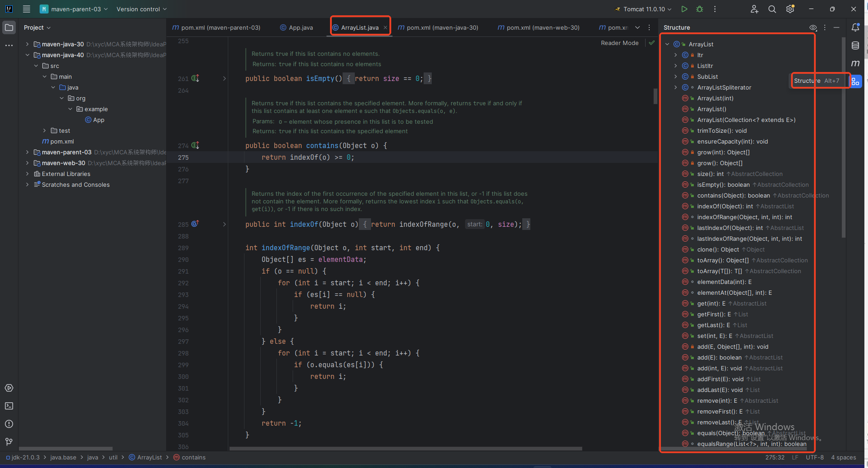Switch to pom.xml (maven-web-30) tab
This screenshot has height=468, width=868.
pyautogui.click(x=538, y=27)
